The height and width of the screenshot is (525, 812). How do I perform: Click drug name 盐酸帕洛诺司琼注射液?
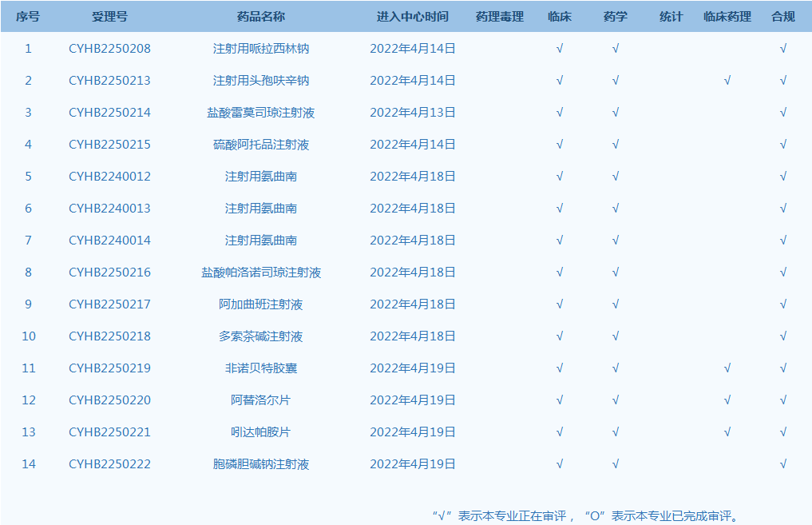pos(261,272)
